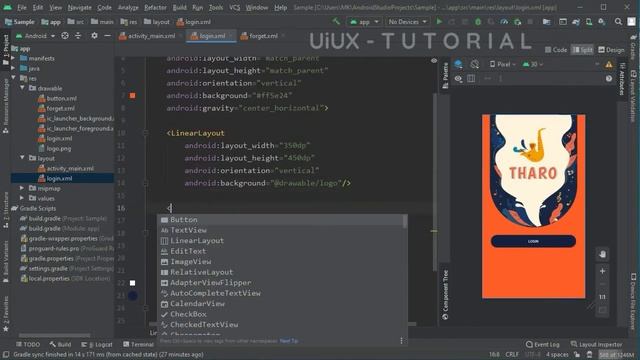Open the Component Tree side panel
This screenshot has width=640, height=360.
click(445, 295)
